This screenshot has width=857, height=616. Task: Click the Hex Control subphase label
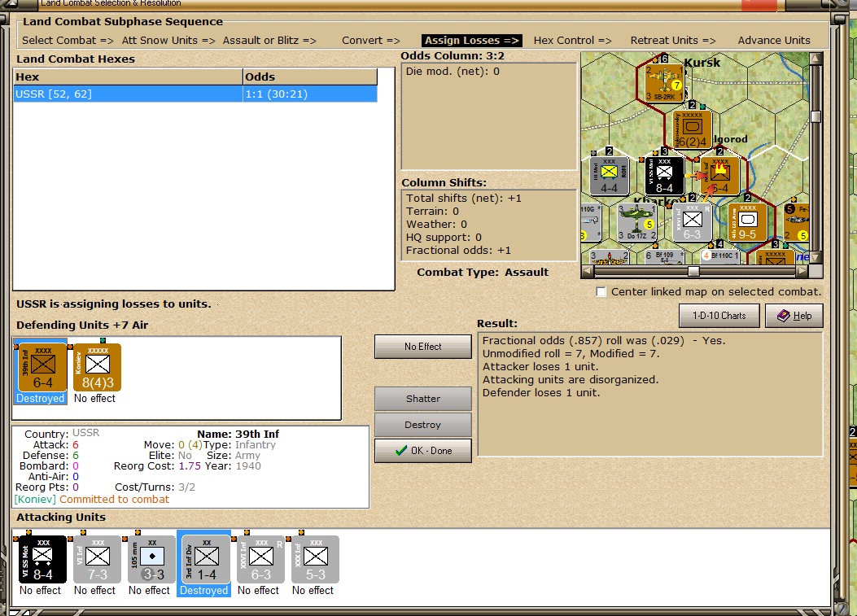pyautogui.click(x=572, y=41)
